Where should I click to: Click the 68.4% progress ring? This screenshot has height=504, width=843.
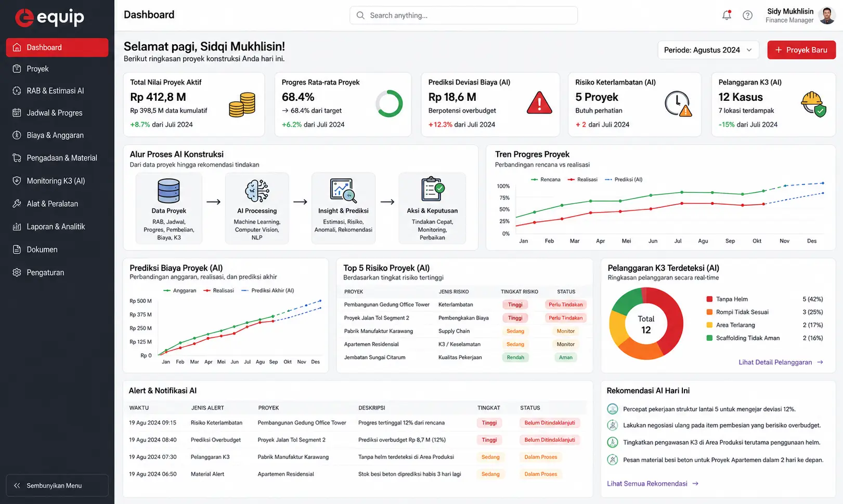(389, 103)
